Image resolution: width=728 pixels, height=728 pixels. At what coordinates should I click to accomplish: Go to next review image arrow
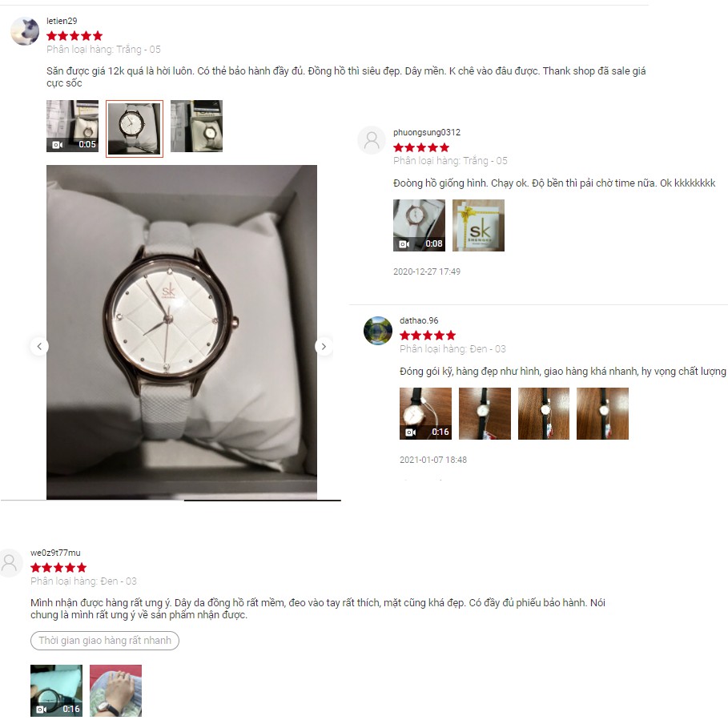click(324, 346)
